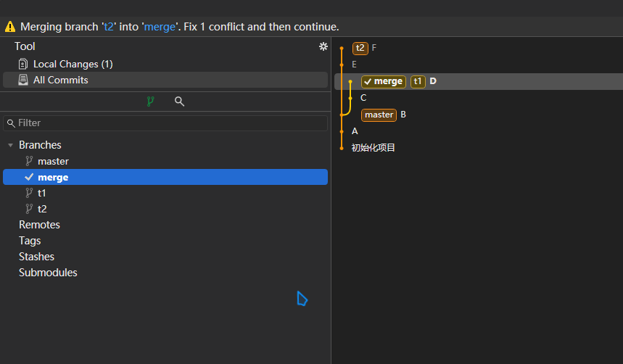Click the Filter input field
This screenshot has width=623, height=364.
click(x=165, y=123)
